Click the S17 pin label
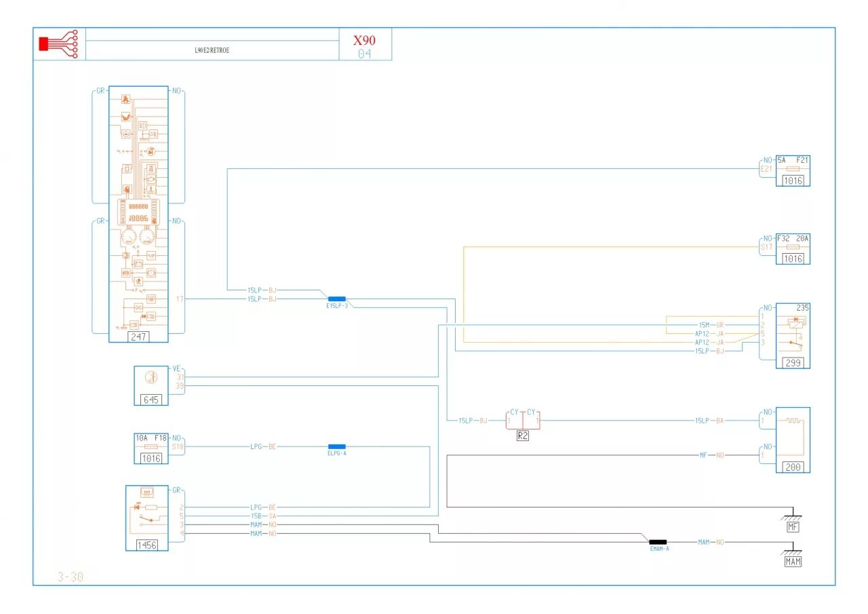The height and width of the screenshot is (614, 868). point(766,248)
